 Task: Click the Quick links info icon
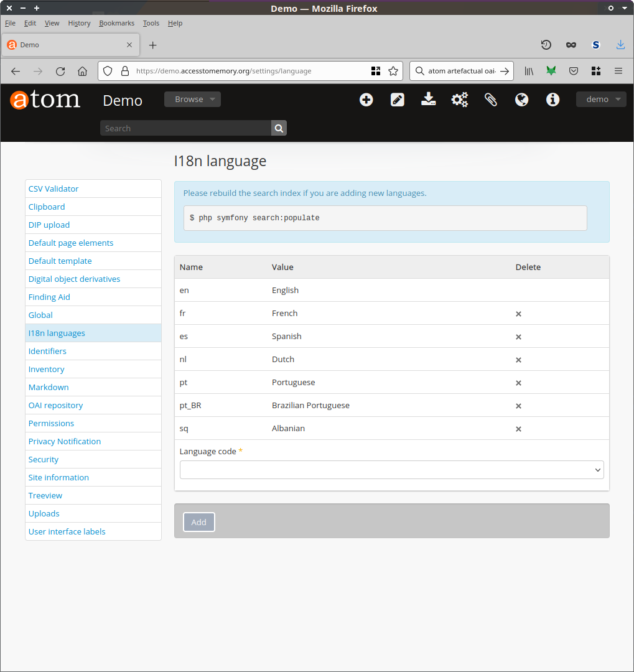[553, 100]
